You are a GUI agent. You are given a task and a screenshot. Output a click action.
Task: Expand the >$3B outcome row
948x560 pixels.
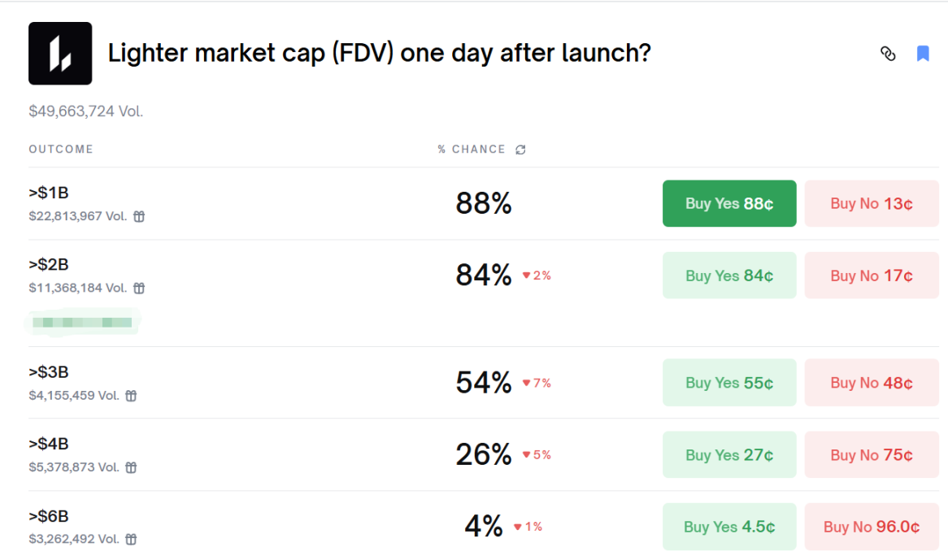[x=244, y=383]
